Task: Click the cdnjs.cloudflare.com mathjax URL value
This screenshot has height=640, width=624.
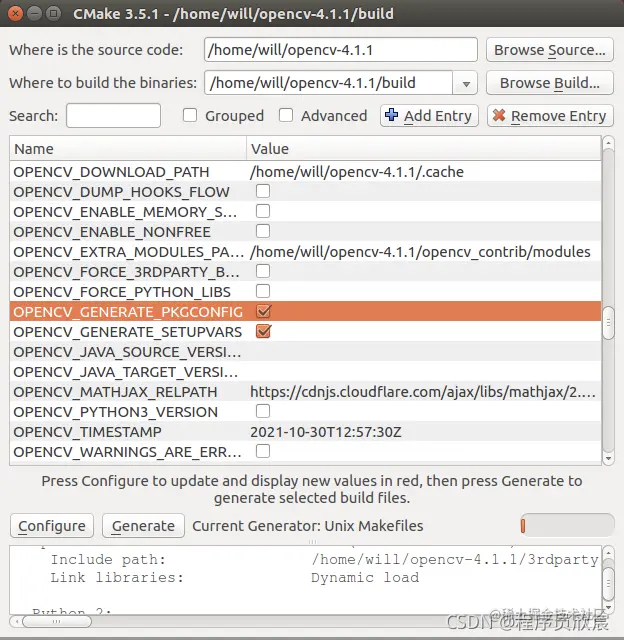Action: pyautogui.click(x=423, y=392)
